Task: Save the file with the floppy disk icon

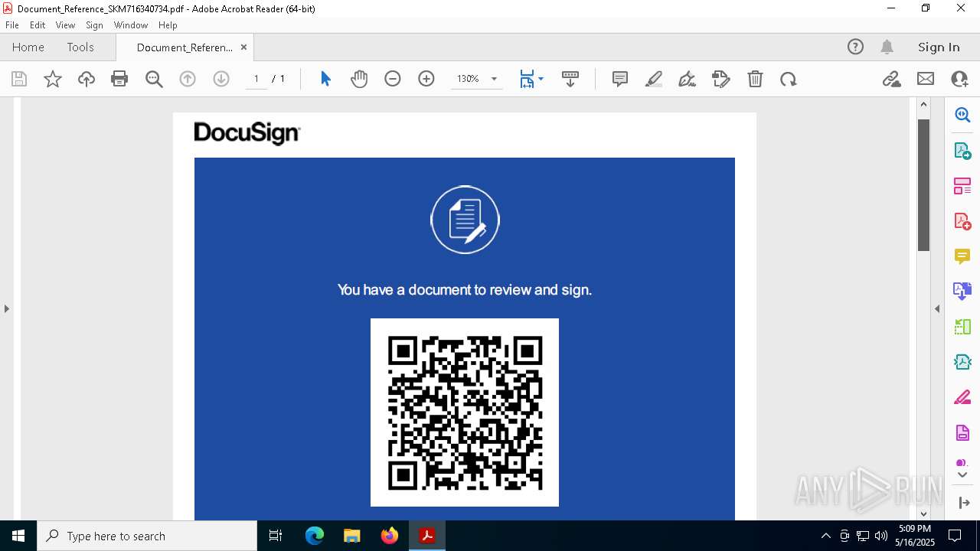Action: tap(19, 79)
